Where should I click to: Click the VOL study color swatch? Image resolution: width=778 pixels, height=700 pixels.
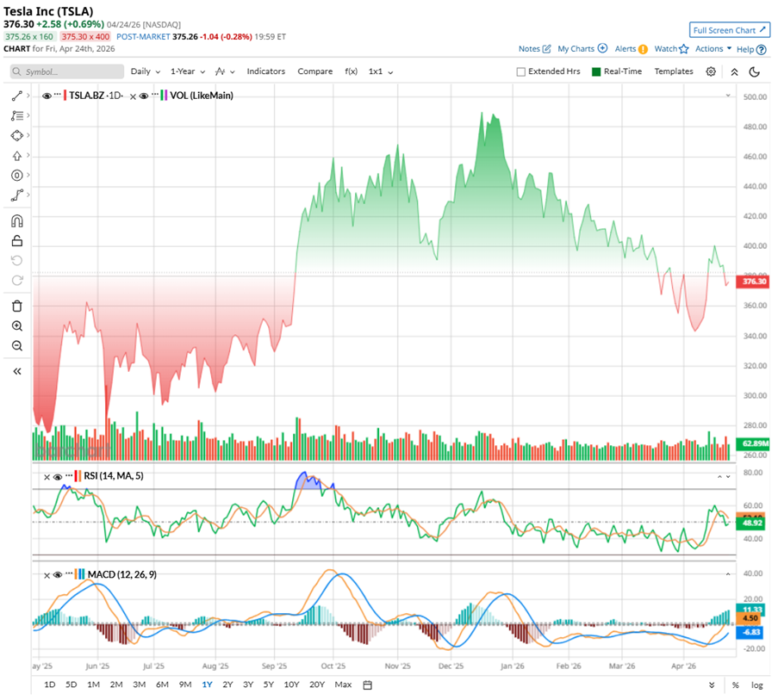tap(164, 96)
